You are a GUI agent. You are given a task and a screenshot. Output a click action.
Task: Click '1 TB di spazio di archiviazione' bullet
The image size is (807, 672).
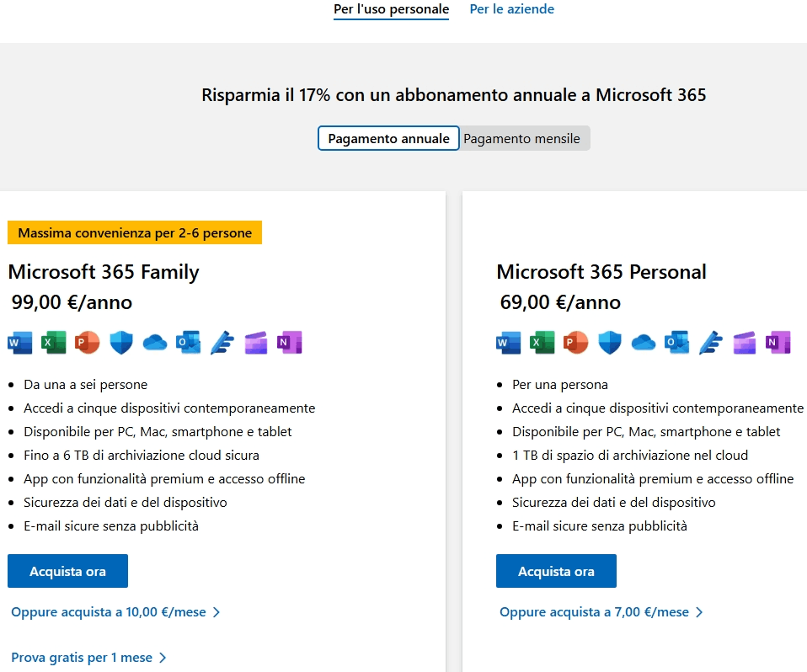point(630,456)
